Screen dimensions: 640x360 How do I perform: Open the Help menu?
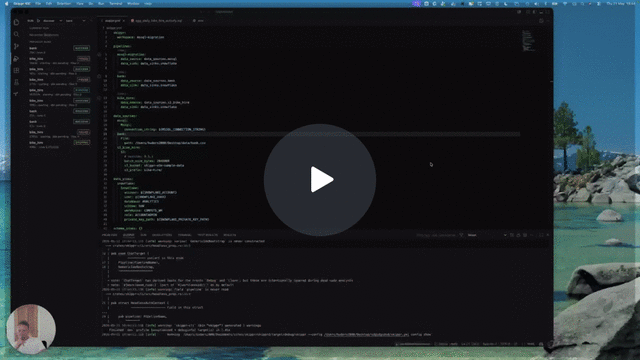tap(148, 4)
